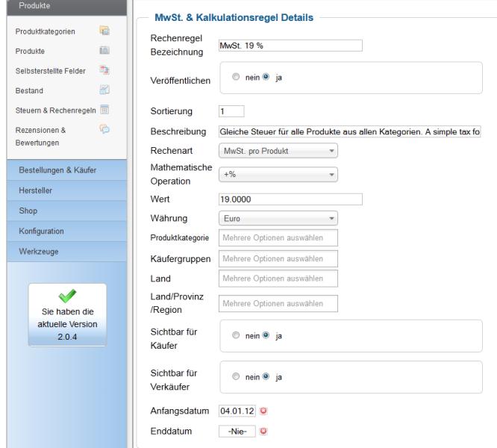
Task: Click the Steuern & Rechenregeln calculator icon
Action: pyautogui.click(x=104, y=109)
